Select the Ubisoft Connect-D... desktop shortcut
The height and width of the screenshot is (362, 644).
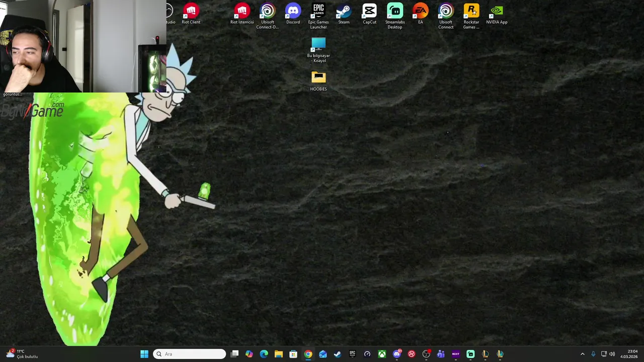(267, 17)
